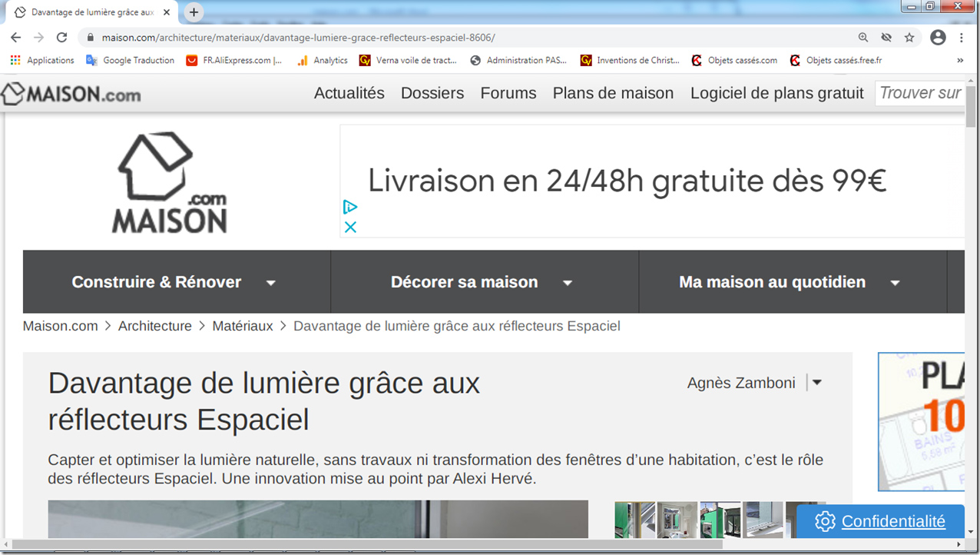Open the zoom magnifier icon in address bar
This screenshot has height=555, width=980.
pos(863,37)
